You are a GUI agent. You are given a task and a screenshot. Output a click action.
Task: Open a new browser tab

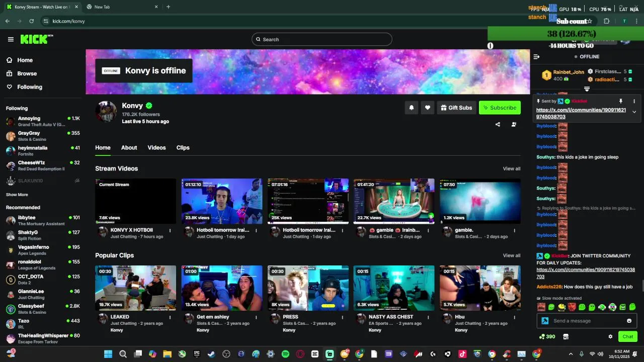point(168,7)
